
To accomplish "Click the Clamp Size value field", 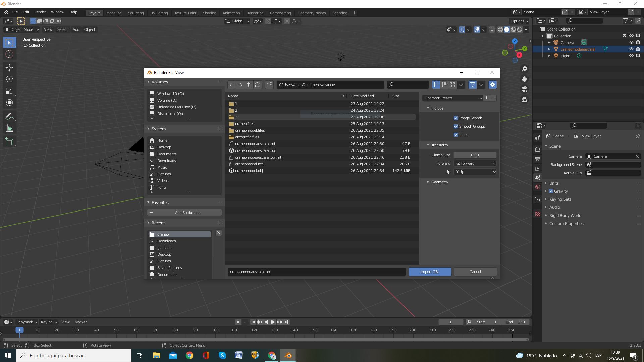I will pyautogui.click(x=475, y=155).
